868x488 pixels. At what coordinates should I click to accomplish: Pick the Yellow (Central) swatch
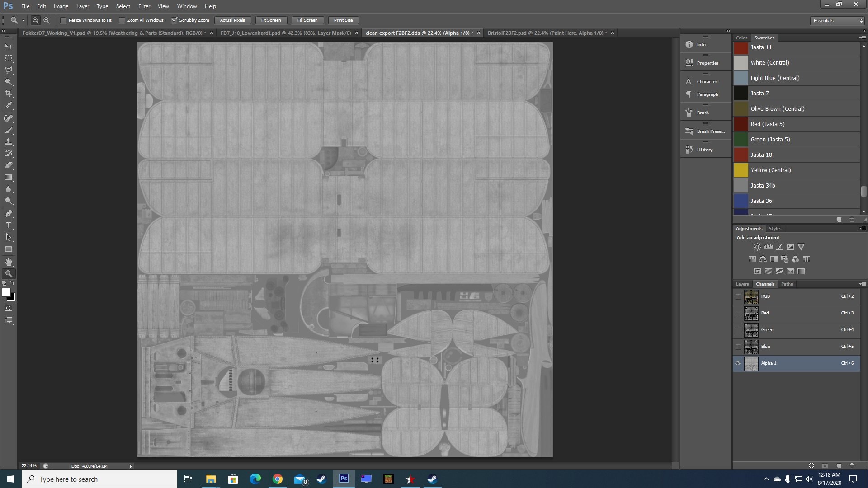[x=796, y=170]
